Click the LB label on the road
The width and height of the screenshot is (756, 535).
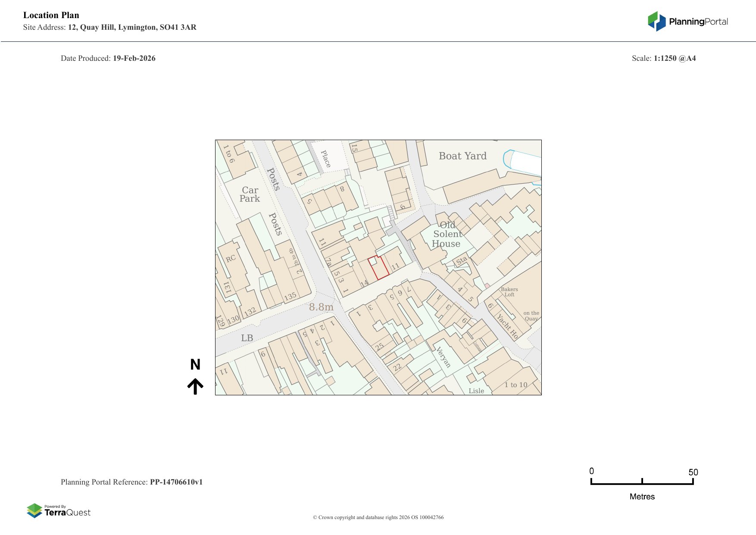pyautogui.click(x=247, y=338)
